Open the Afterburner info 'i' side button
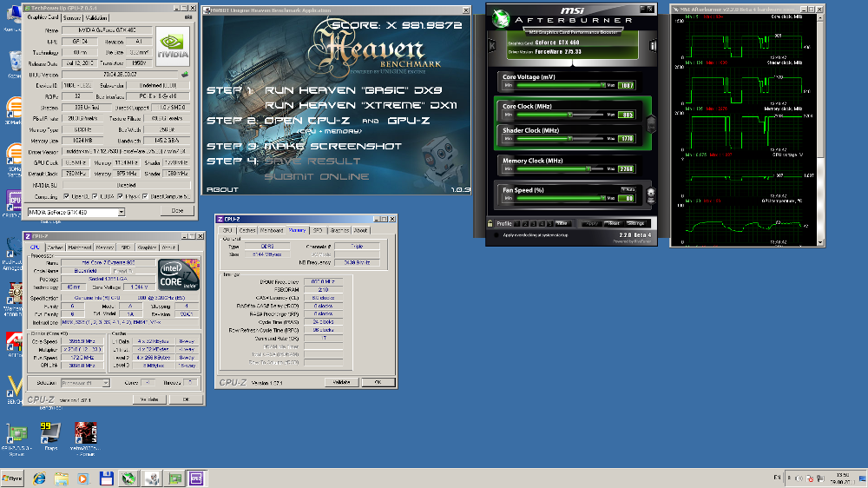Viewport: 868px width, 488px height. click(653, 46)
